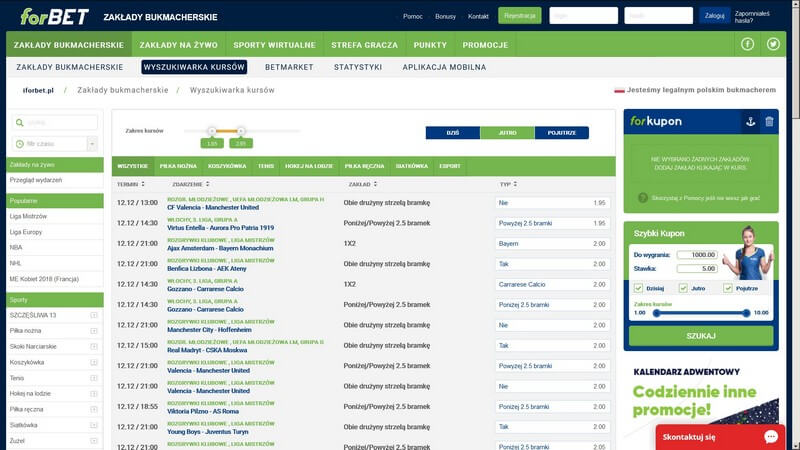Toggle the Dzisiaj checkbox in Szybki Kupon
Viewport: 800px width, 450px height.
click(x=638, y=288)
